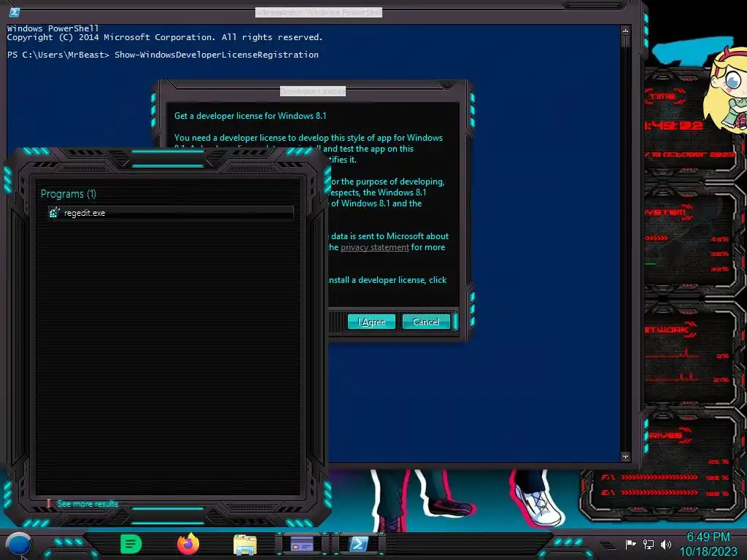Click the Programs (1) heading
This screenshot has height=560, width=747.
(68, 194)
